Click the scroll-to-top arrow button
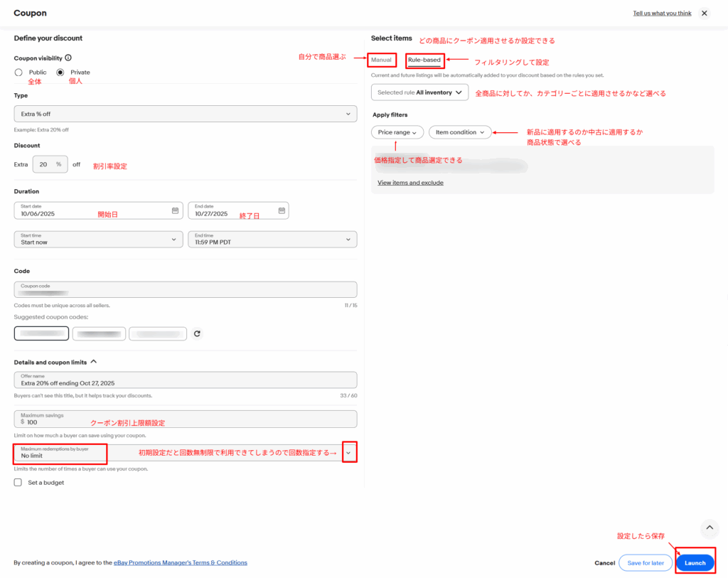 point(710,528)
